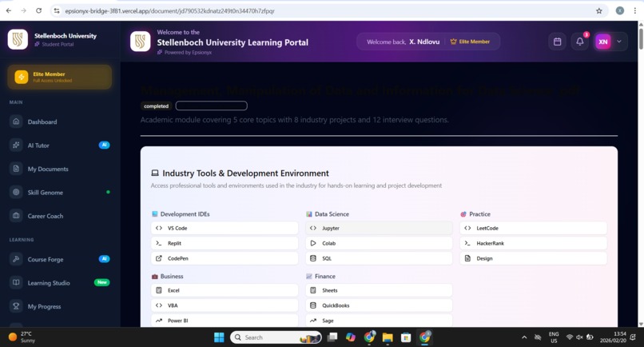644x347 pixels.
Task: Bookmark this page with star icon
Action: coord(598,11)
